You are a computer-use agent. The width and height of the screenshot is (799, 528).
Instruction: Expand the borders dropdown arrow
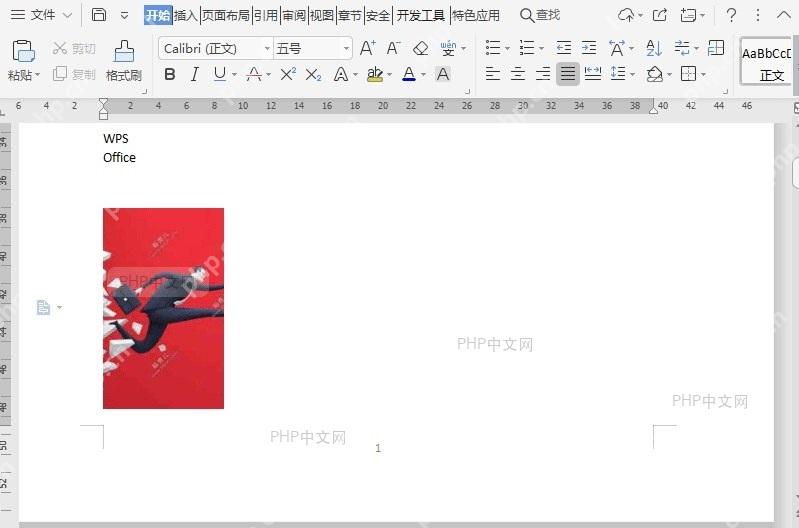pos(704,75)
